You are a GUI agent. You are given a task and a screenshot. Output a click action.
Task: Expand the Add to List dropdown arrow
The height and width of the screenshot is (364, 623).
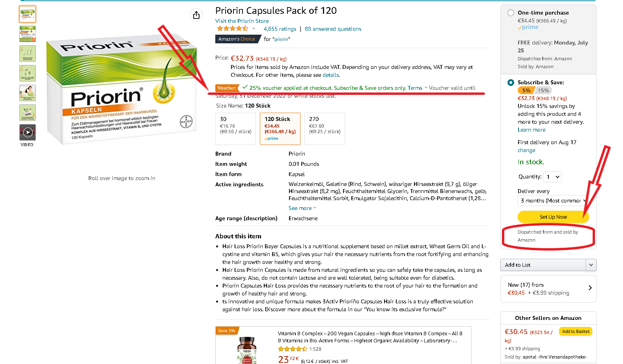[591, 265]
